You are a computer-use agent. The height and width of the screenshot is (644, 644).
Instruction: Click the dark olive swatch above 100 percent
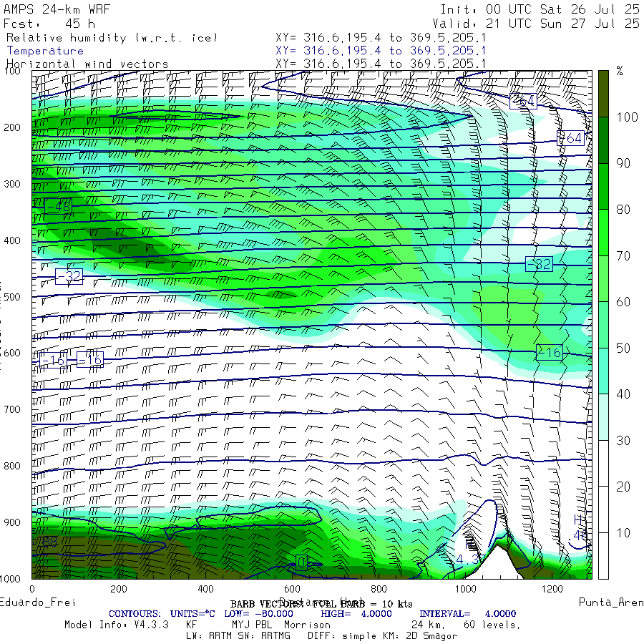(603, 94)
